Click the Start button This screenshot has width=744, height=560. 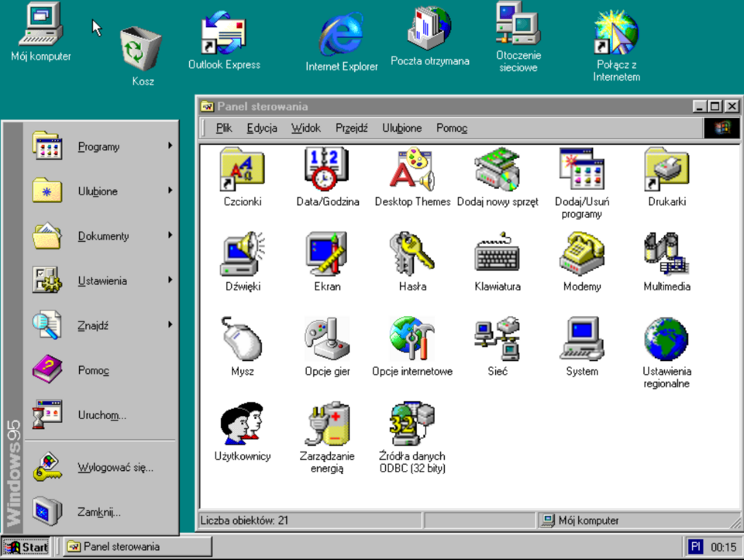(x=26, y=547)
